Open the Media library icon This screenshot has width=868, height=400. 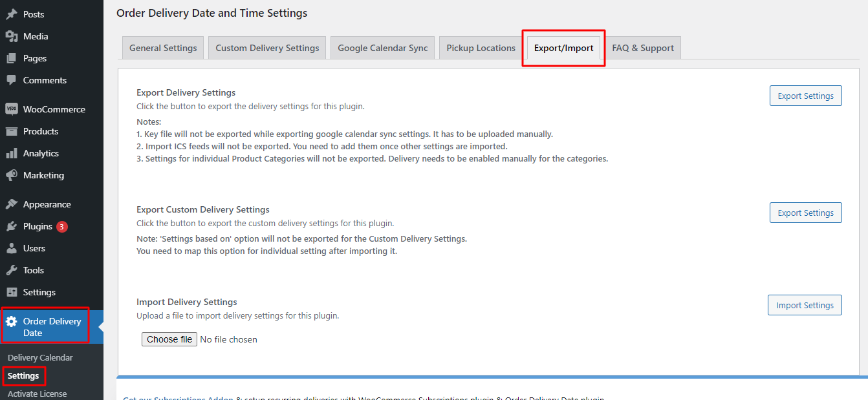pyautogui.click(x=14, y=36)
